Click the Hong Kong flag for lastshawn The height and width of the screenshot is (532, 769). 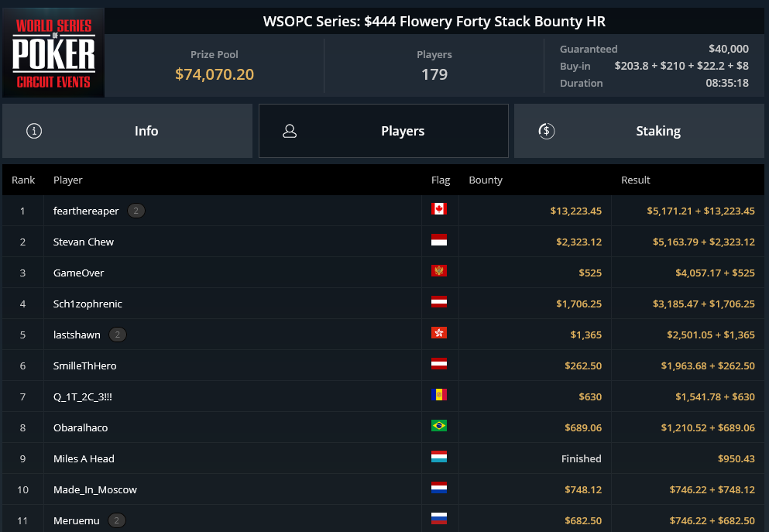pos(439,333)
